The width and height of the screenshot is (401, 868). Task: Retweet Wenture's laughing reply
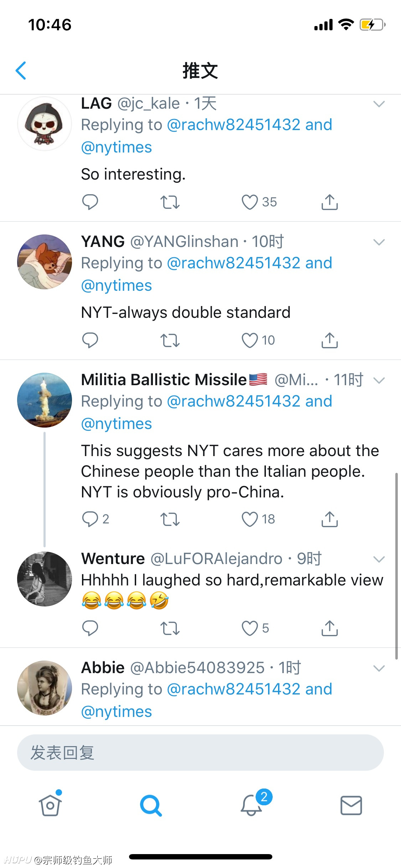170,628
